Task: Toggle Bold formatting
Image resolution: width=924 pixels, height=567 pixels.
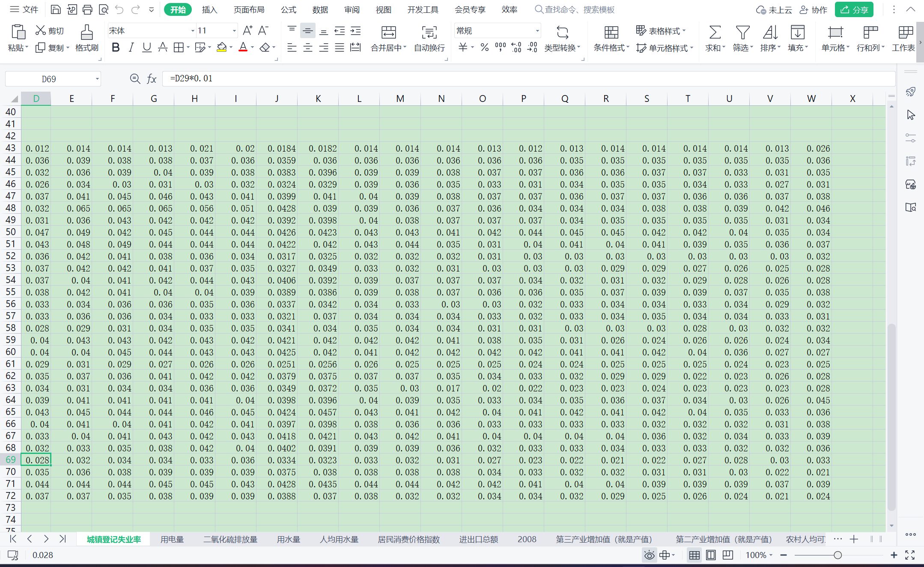Action: [115, 48]
